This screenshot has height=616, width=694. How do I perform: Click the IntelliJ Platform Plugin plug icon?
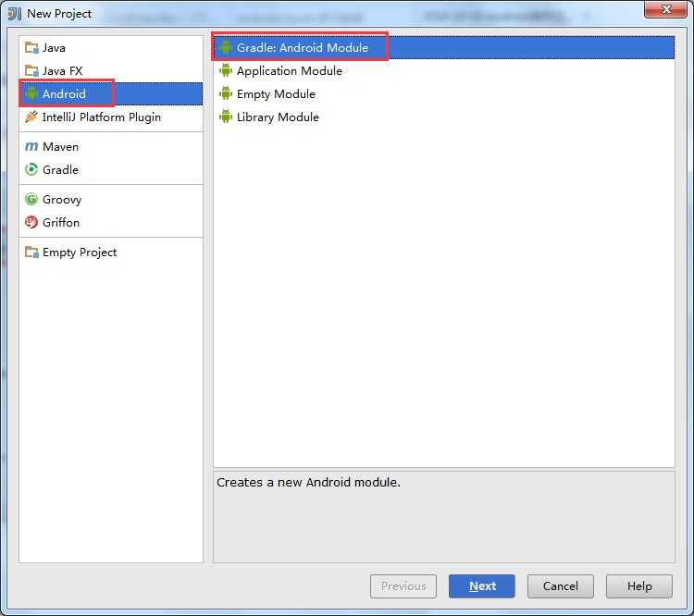tap(31, 117)
